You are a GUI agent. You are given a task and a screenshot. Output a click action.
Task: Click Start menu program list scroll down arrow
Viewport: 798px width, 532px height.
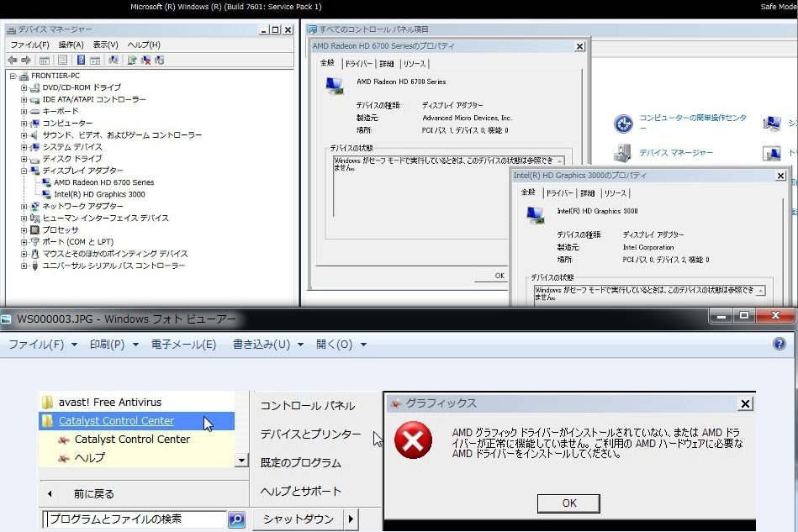pos(241,461)
